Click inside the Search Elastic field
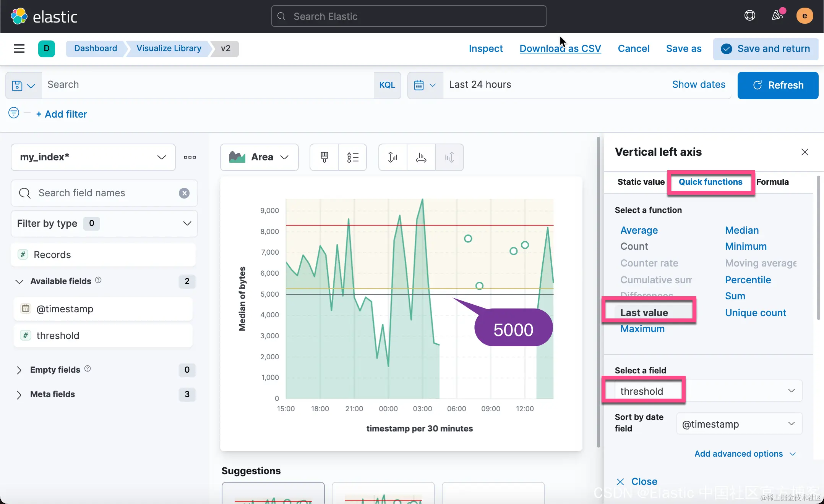The image size is (824, 504). pyautogui.click(x=408, y=16)
